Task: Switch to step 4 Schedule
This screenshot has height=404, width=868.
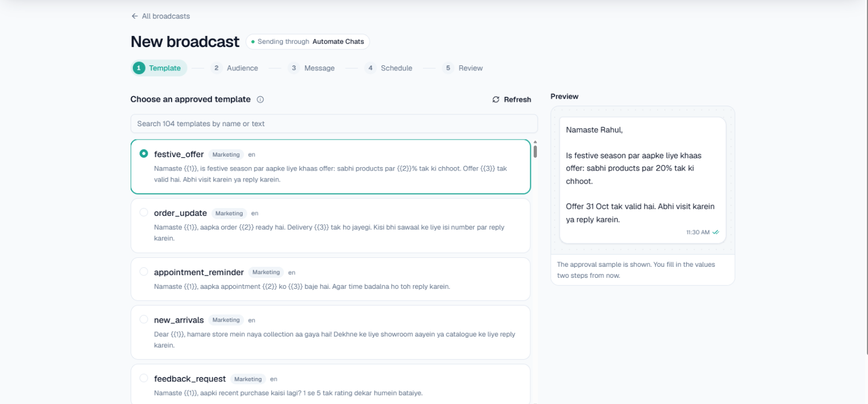Action: click(388, 68)
